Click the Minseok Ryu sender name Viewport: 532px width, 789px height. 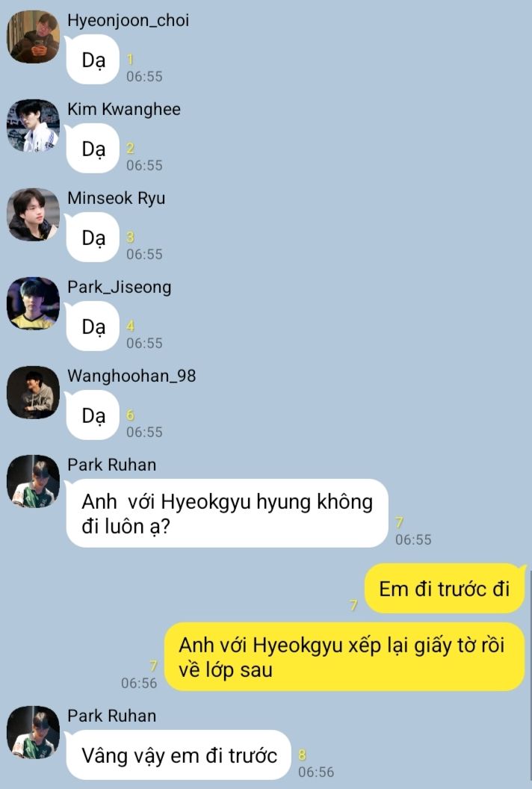pyautogui.click(x=117, y=198)
